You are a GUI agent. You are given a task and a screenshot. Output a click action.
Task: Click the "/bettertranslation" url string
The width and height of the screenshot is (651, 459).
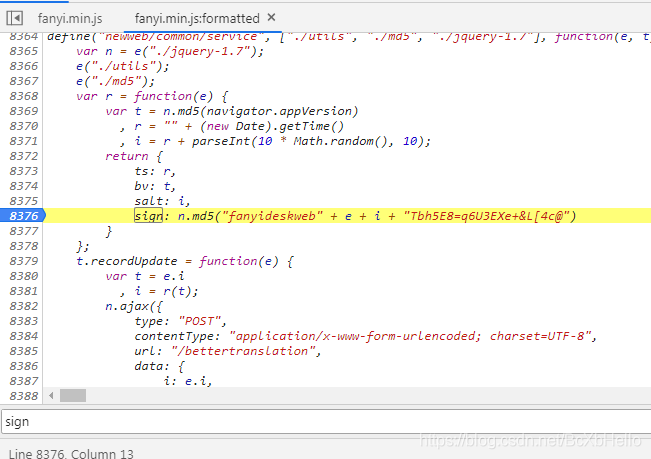[x=243, y=351]
